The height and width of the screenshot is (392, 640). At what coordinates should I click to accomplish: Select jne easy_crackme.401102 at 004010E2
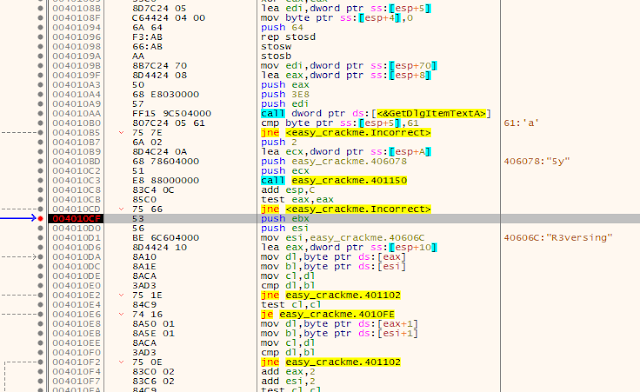click(331, 295)
